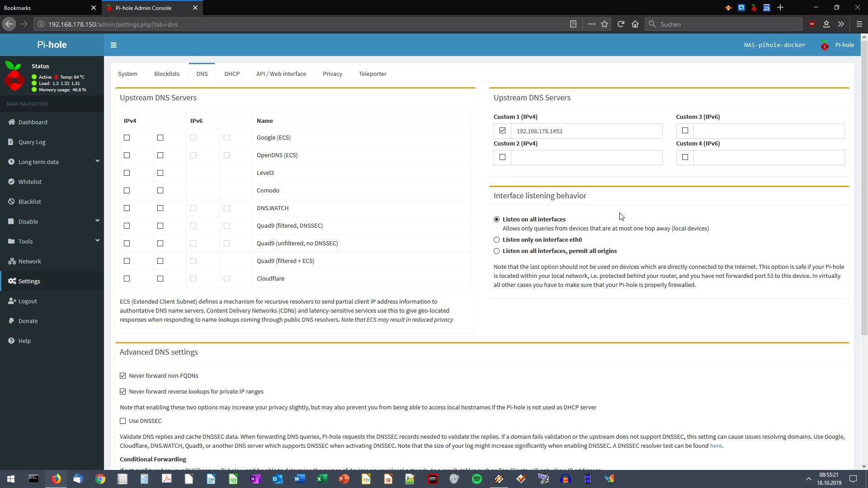Toggle reader view icon in address bar
Image resolution: width=868 pixels, height=488 pixels.
coord(573,24)
